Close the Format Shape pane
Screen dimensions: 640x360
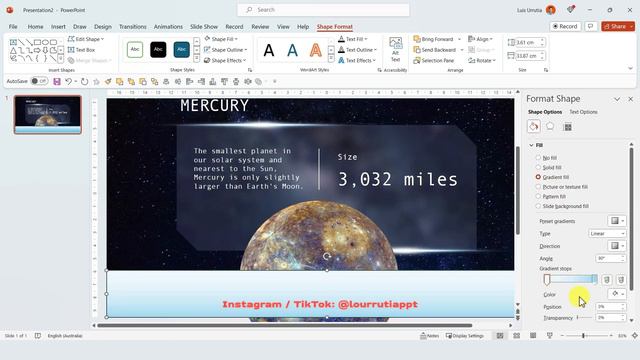coord(631,99)
